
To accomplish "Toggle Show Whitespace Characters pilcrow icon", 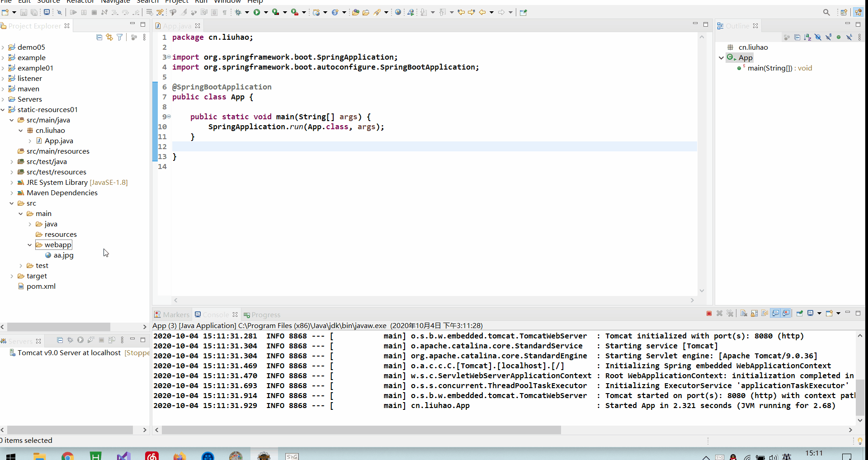I will (225, 12).
